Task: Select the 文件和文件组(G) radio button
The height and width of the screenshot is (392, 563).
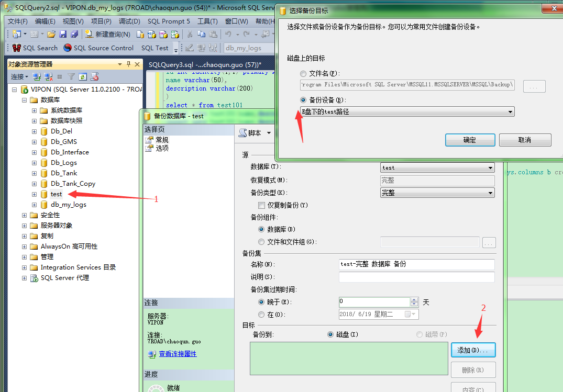Action: click(x=261, y=242)
